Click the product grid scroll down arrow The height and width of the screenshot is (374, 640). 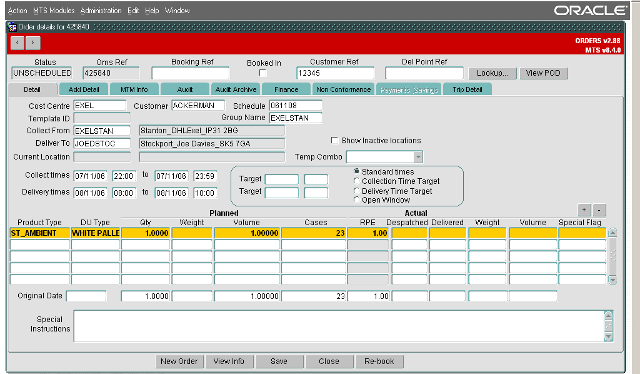pos(612,280)
